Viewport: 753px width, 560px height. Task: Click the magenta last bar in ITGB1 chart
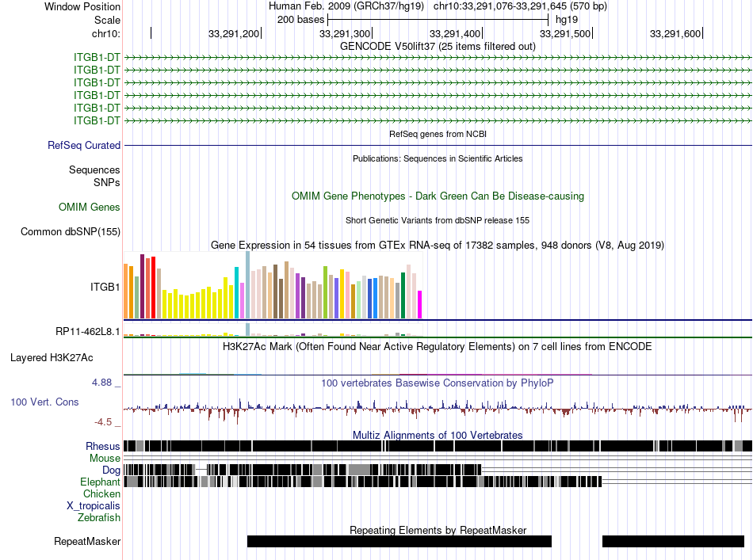[420, 304]
